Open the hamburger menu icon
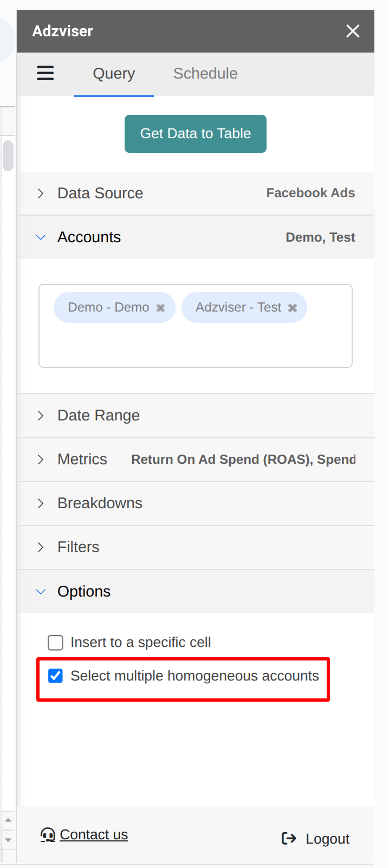Screen dimensions: 389x868 [46, 73]
